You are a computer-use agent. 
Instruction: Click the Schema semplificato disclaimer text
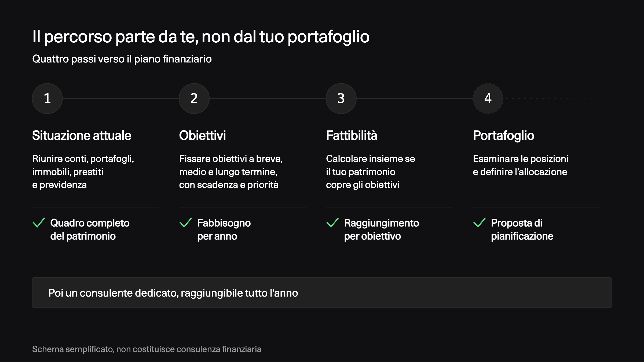pyautogui.click(x=147, y=349)
